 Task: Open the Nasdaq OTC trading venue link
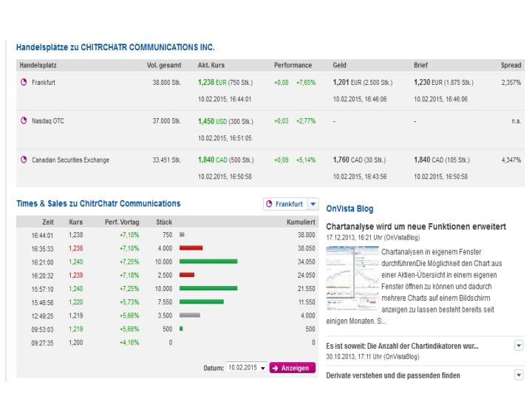(48, 120)
